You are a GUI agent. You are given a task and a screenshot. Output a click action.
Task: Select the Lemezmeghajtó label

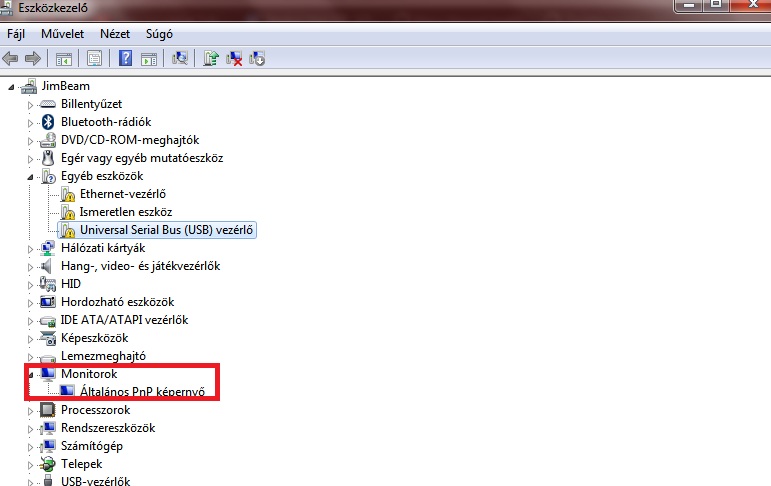103,356
